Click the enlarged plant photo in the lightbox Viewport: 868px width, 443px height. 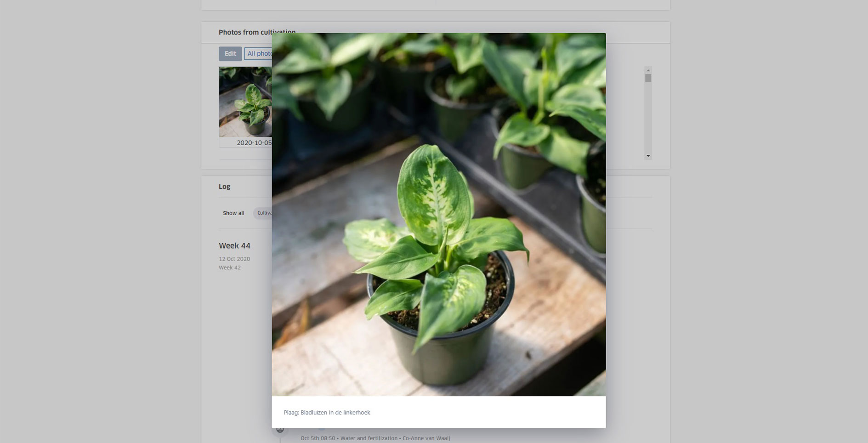click(x=438, y=214)
